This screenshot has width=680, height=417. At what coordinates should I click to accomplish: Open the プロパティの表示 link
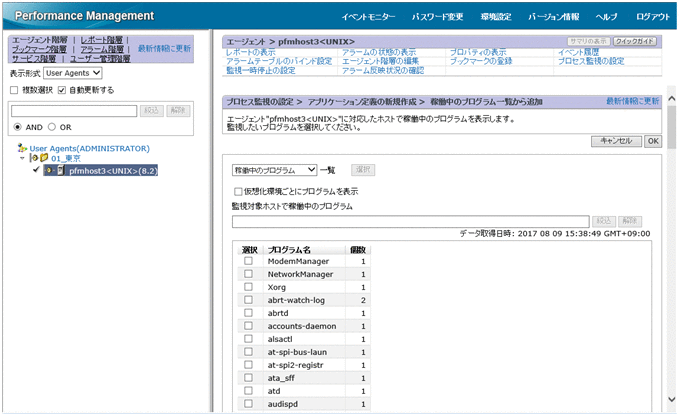coord(478,52)
